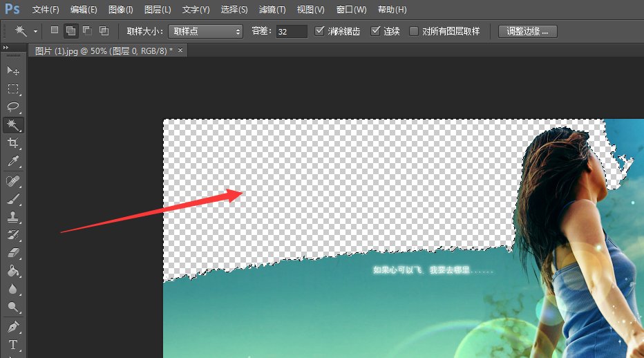Screen dimensions: 644x358
Task: Select the Lasso tool
Action: tap(13, 107)
